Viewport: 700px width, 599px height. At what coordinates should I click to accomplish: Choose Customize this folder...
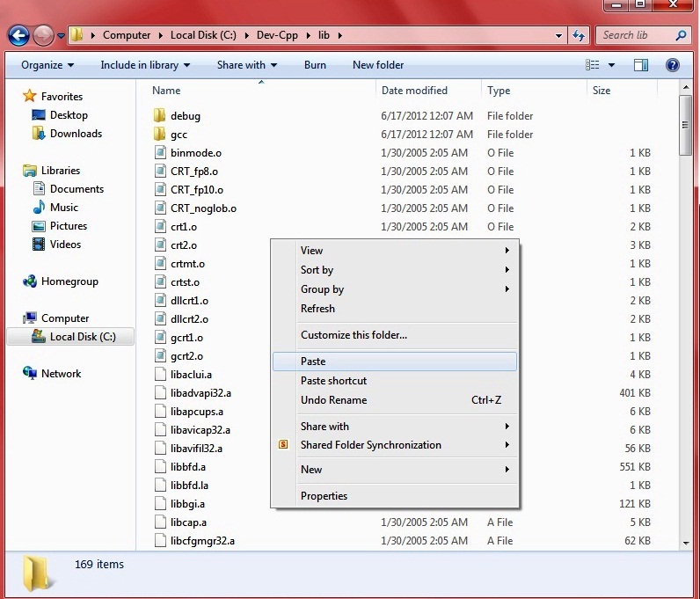click(395, 335)
